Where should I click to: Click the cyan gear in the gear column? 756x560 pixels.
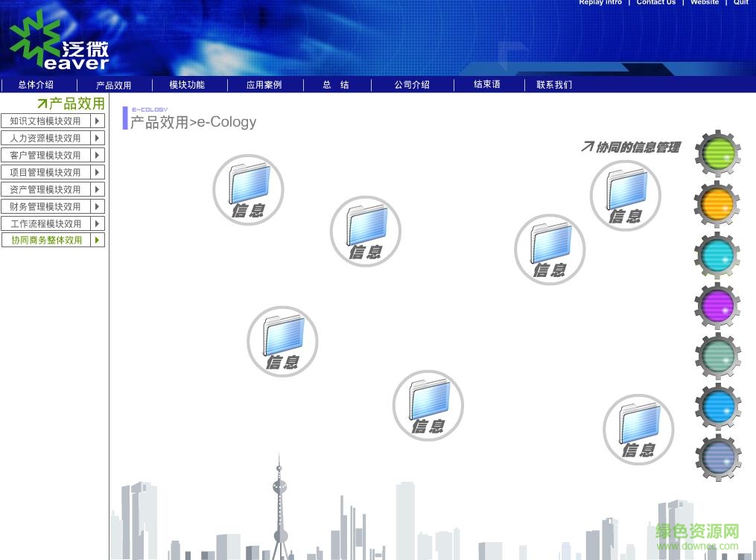click(x=717, y=255)
